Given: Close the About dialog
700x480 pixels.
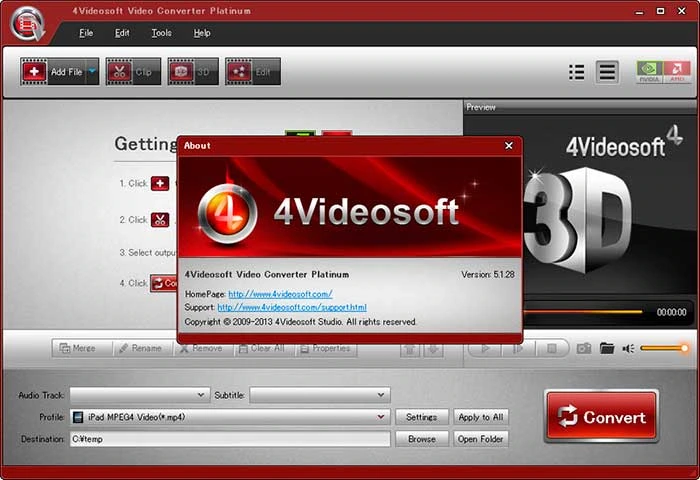Looking at the screenshot, I should click(508, 146).
